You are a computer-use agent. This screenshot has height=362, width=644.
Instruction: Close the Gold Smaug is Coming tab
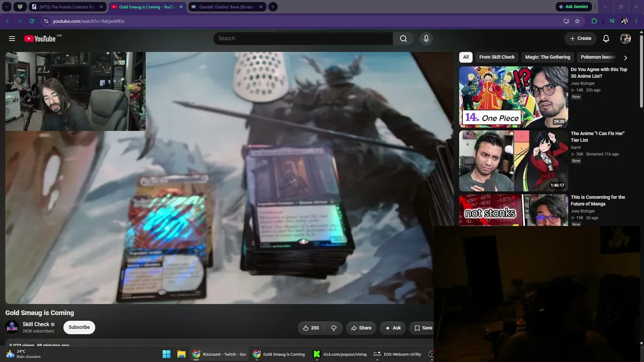pyautogui.click(x=181, y=7)
